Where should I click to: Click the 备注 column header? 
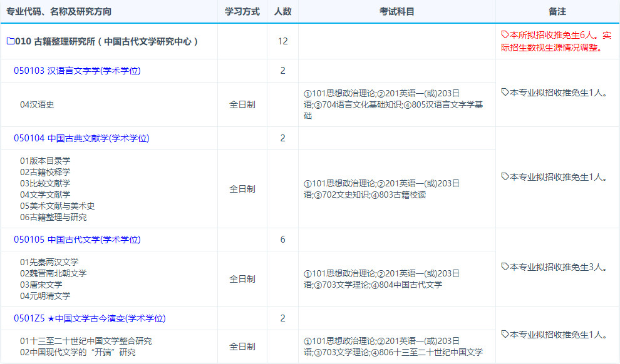coord(557,12)
